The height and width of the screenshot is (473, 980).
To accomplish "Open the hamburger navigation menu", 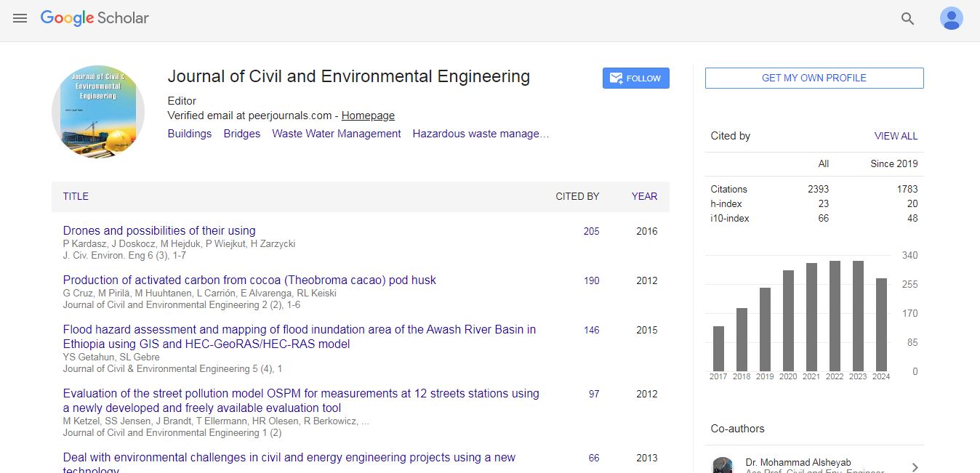I will point(20,18).
